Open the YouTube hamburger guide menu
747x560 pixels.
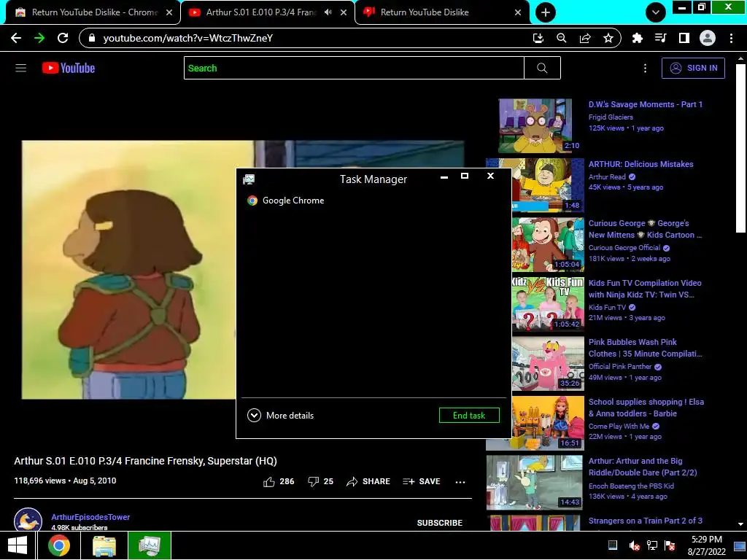coord(20,68)
